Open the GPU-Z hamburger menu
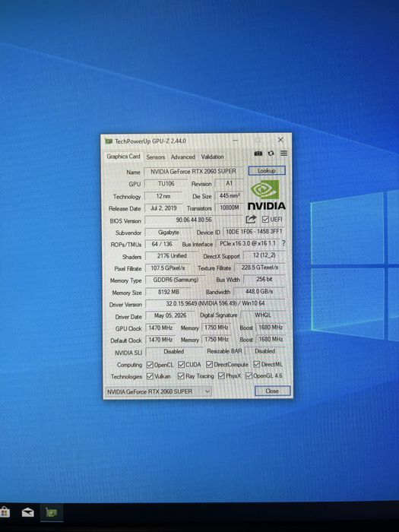Viewport: 399px width, 532px height. point(283,154)
